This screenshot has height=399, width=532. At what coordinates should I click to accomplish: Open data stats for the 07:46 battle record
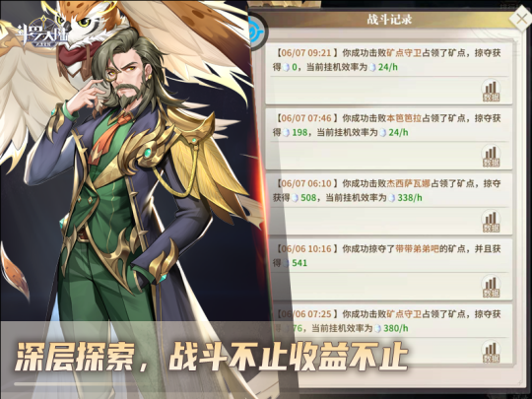point(491,156)
